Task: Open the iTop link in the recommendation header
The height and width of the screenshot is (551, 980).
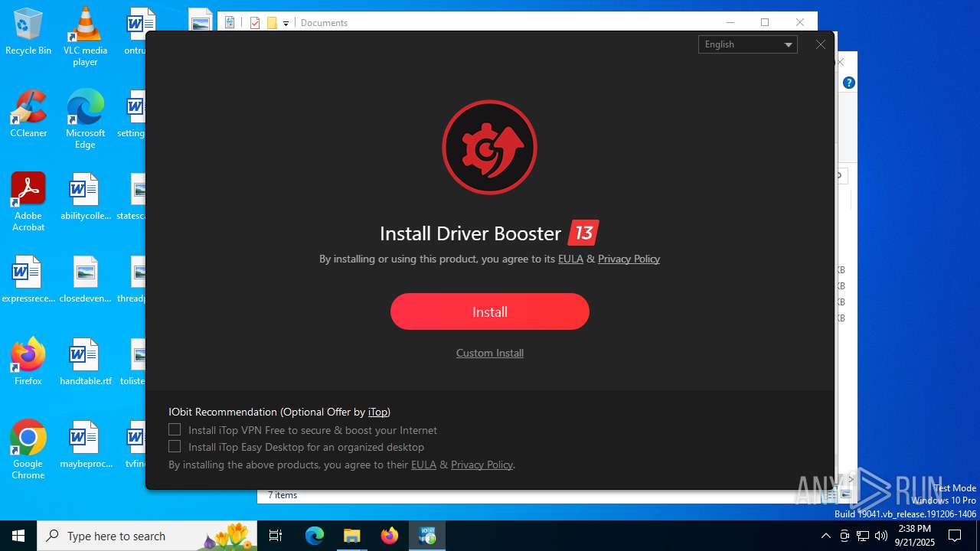Action: [x=377, y=412]
